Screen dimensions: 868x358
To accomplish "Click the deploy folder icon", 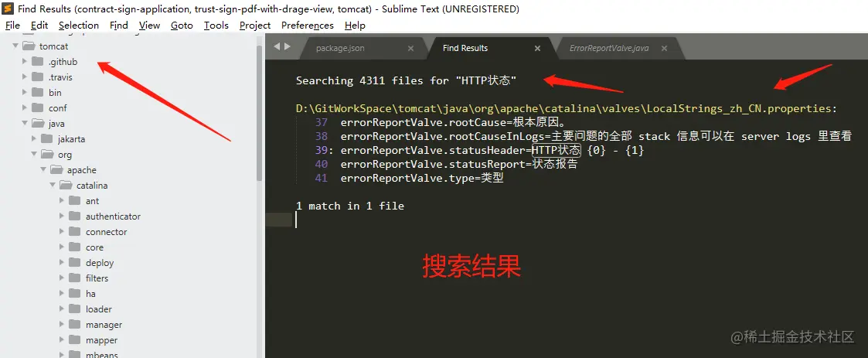I will (75, 263).
